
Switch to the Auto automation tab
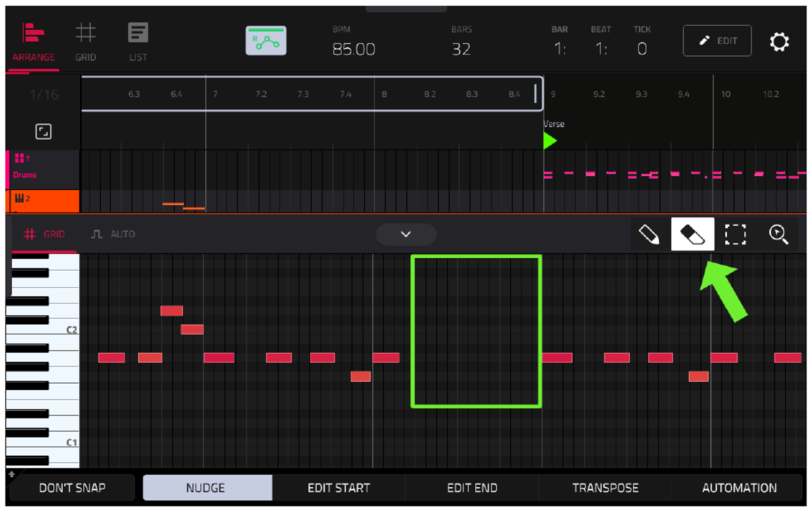[x=113, y=234]
